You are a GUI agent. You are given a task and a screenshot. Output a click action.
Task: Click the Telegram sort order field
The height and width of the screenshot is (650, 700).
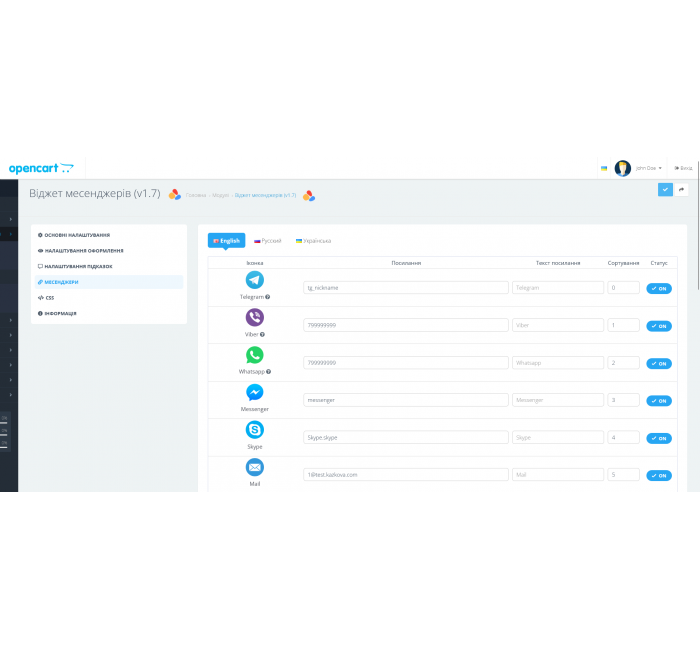(x=623, y=288)
